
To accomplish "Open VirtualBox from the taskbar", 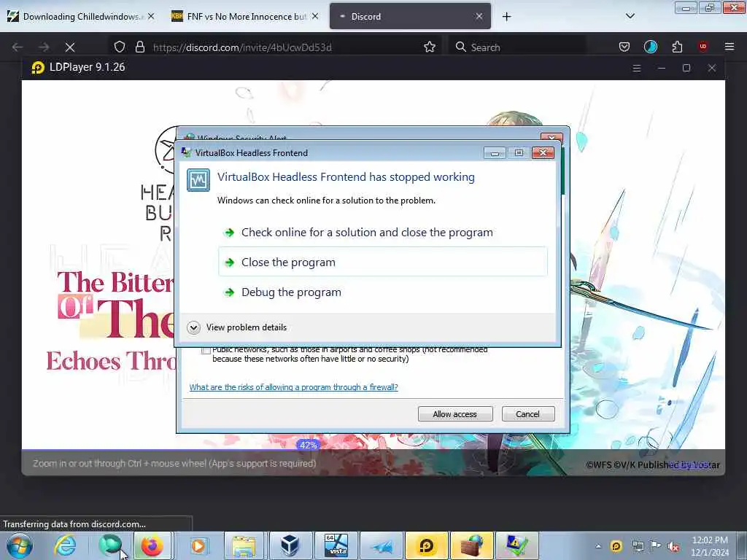I will click(x=289, y=545).
